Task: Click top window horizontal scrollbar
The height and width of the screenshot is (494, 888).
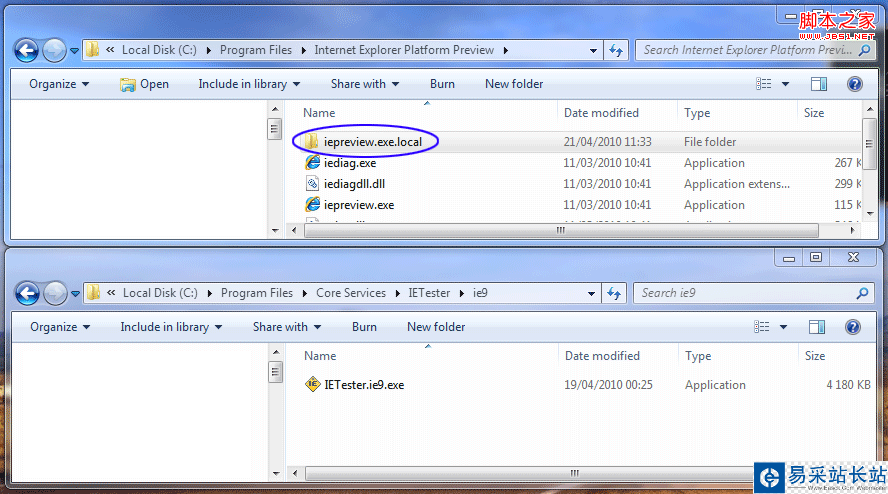Action: pos(561,230)
